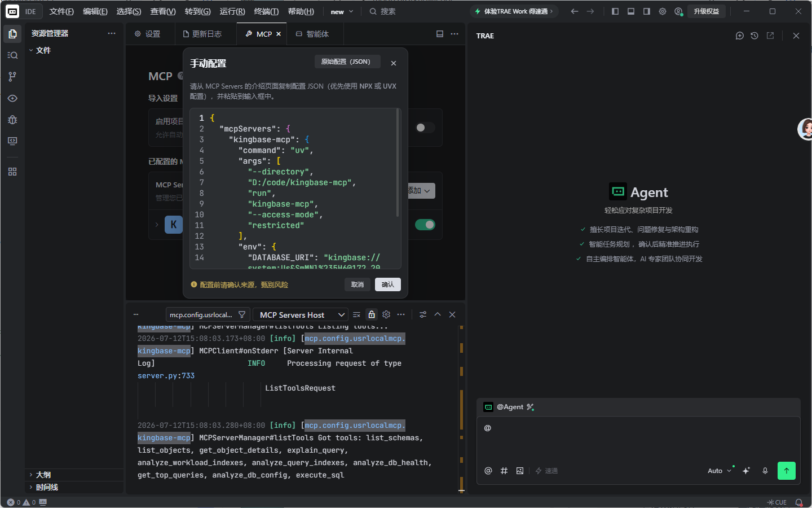812x508 pixels.
Task: Click the mcp.config.usrlocal filter input
Action: 201,314
